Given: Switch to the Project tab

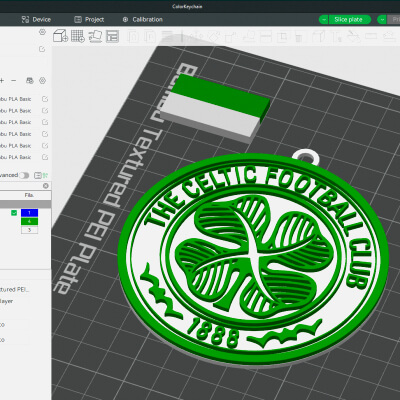Looking at the screenshot, I should 89,20.
